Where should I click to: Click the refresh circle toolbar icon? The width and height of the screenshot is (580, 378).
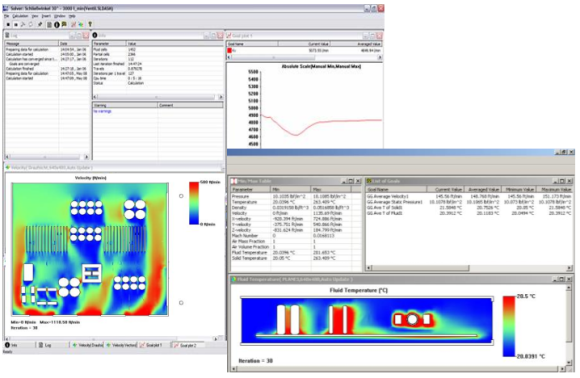click(30, 25)
